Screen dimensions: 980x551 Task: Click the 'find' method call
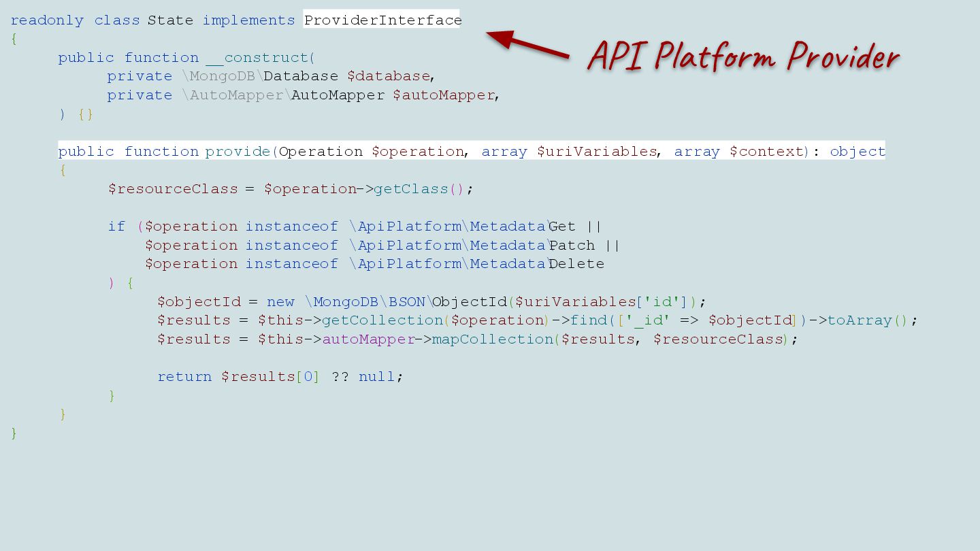click(589, 320)
